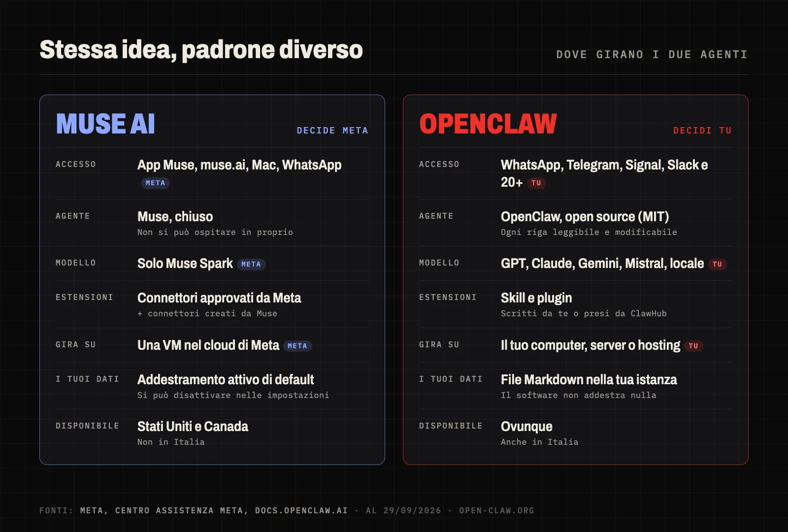This screenshot has height=532, width=788.
Task: Click '+ connettori creati da Muse'
Action: (x=207, y=313)
